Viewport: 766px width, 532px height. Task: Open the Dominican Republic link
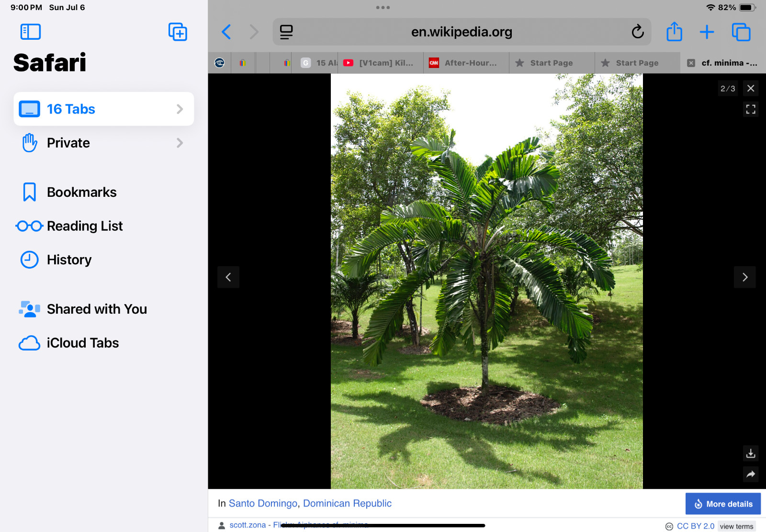click(347, 503)
